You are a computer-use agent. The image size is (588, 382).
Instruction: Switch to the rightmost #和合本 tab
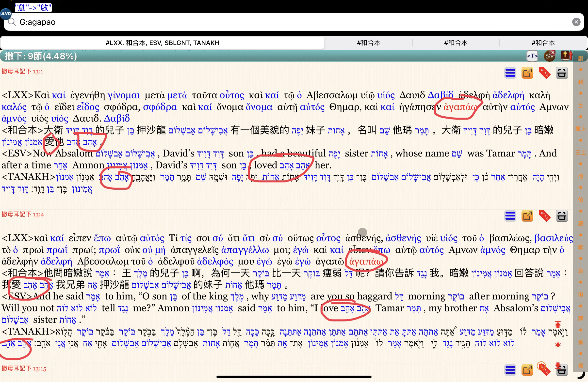coord(543,43)
